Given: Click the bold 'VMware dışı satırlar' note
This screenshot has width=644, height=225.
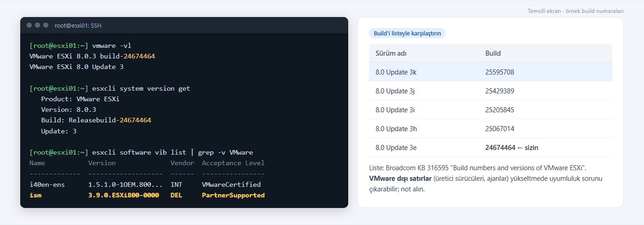Looking at the screenshot, I should 400,178.
